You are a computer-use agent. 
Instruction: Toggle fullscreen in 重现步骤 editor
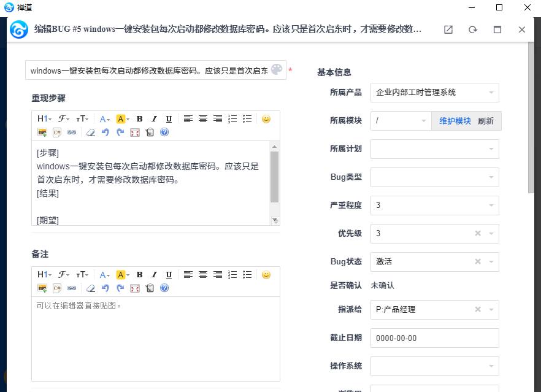click(135, 133)
